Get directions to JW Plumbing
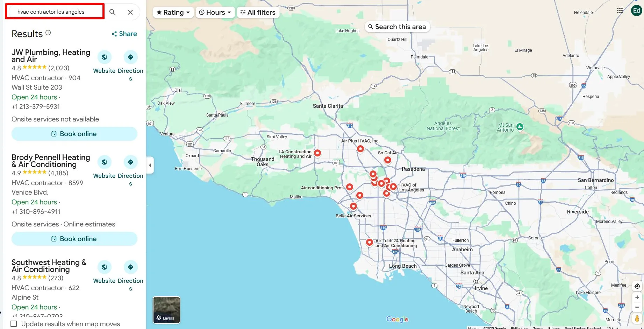Screen dimensions: 644x329 coord(130,57)
